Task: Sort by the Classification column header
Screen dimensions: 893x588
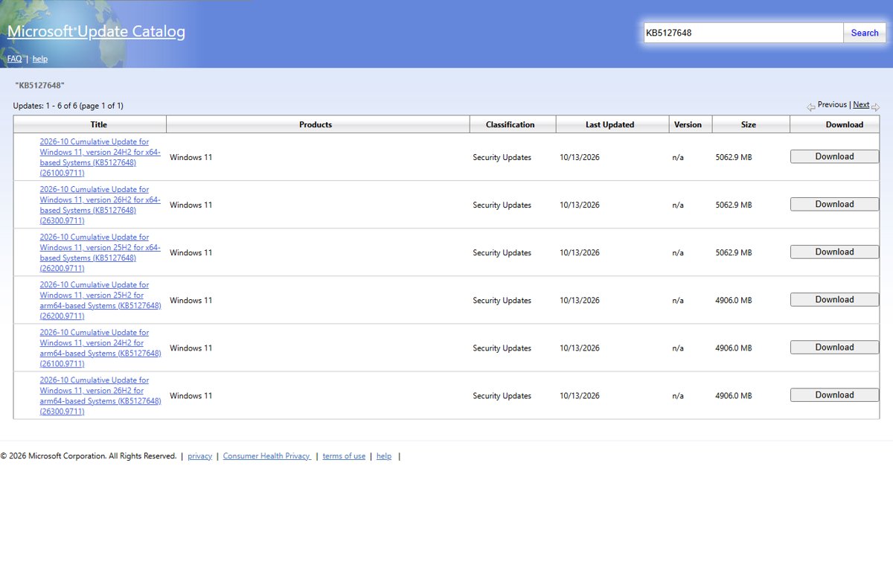Action: tap(513, 124)
